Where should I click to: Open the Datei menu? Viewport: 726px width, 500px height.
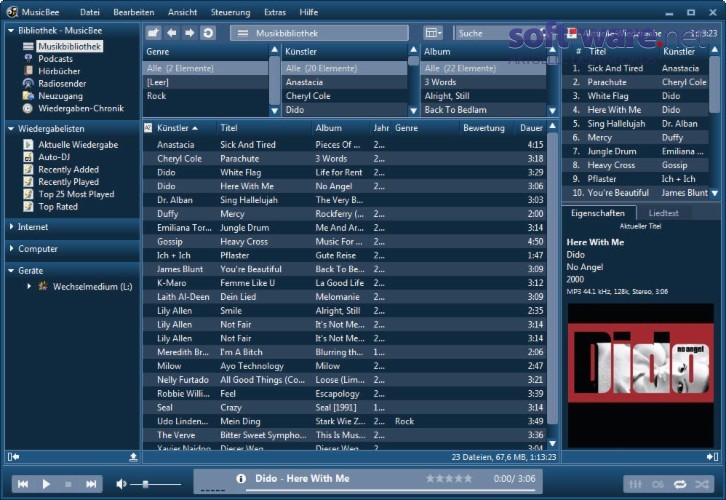tap(90, 12)
